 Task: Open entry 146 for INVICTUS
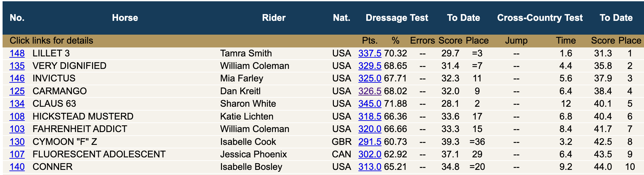coord(17,78)
